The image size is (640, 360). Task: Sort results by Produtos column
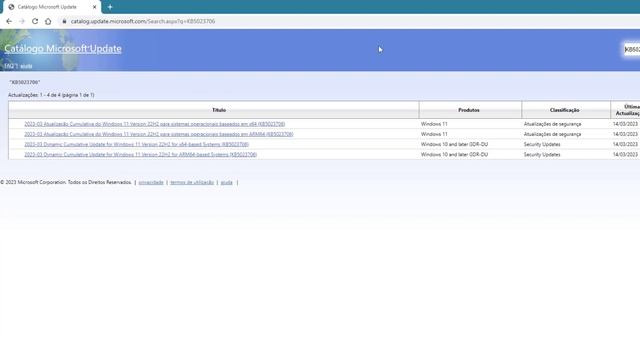[469, 110]
